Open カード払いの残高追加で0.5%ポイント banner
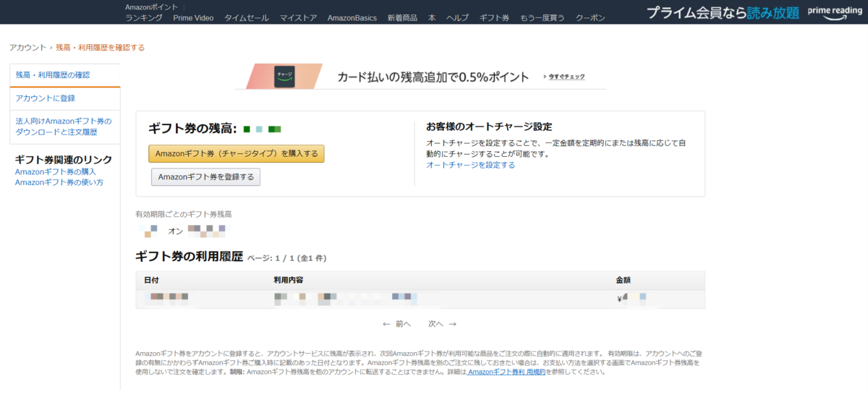 420,76
